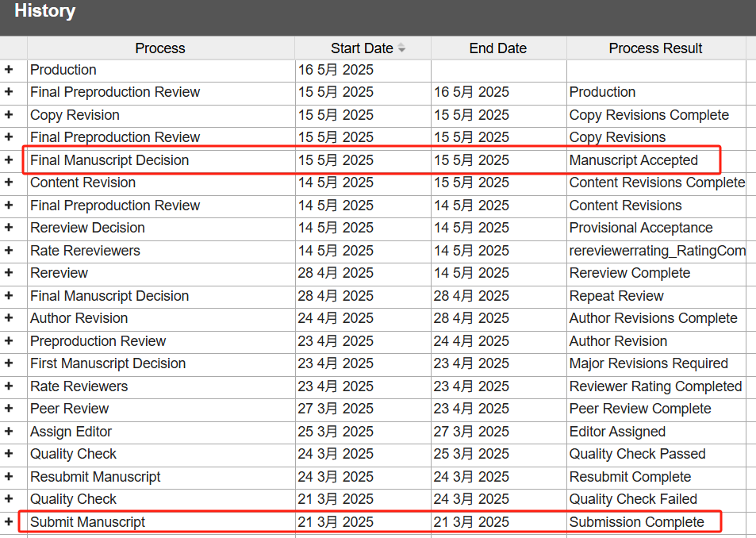Image resolution: width=756 pixels, height=538 pixels.
Task: Expand the Copy Revision row details
Action: pos(9,115)
